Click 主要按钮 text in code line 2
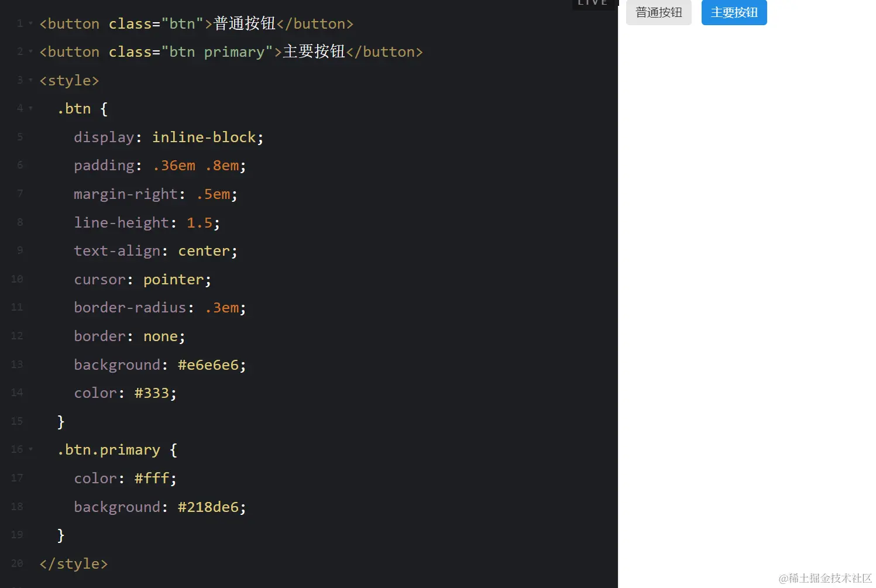The image size is (876, 588). [x=314, y=51]
